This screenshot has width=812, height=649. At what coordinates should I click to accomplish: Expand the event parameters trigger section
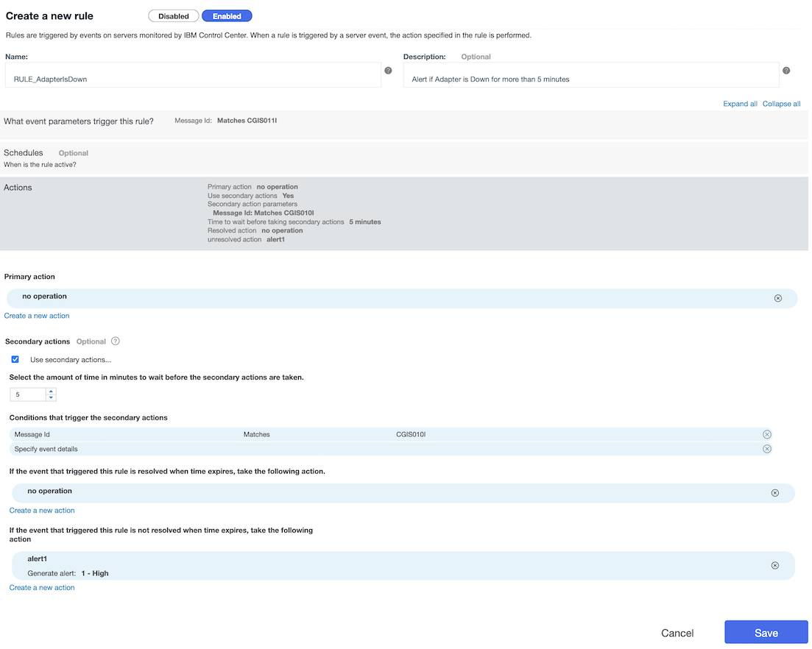click(x=79, y=121)
